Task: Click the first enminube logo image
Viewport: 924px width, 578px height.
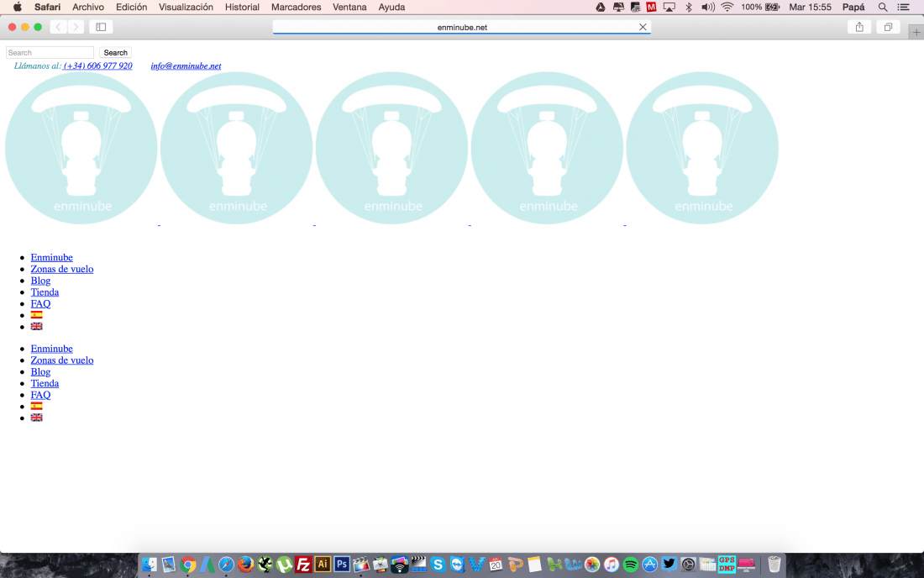Action: [81, 148]
